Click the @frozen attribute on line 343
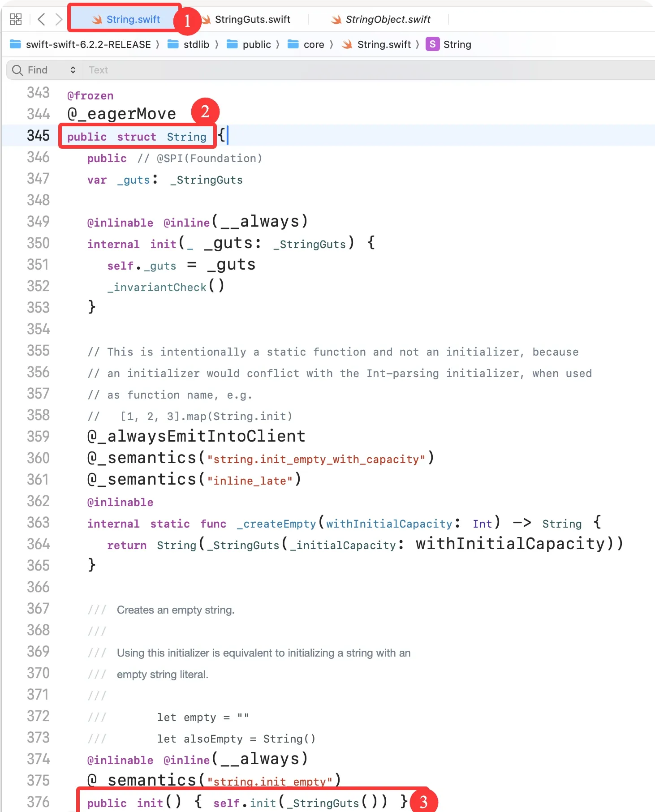 pos(90,95)
